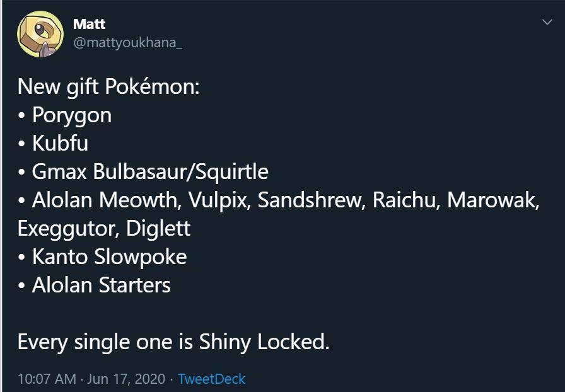Open the display name Matt profile

[89, 24]
